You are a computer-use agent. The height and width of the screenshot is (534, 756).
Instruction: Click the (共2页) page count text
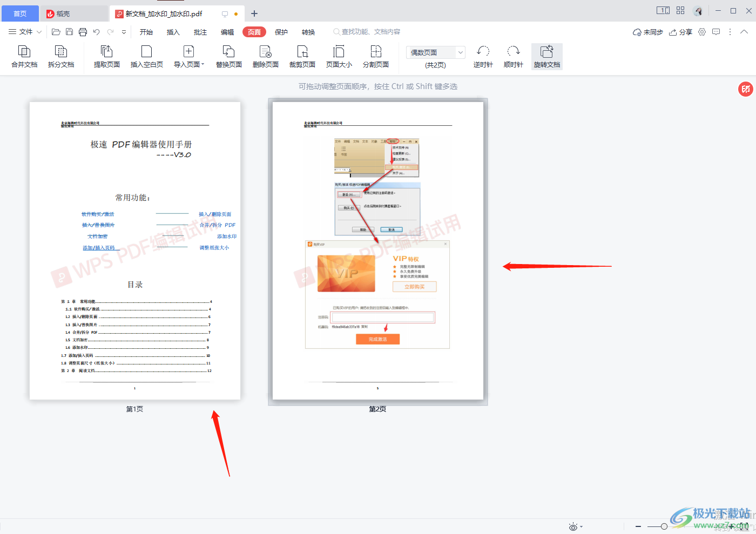pyautogui.click(x=435, y=65)
